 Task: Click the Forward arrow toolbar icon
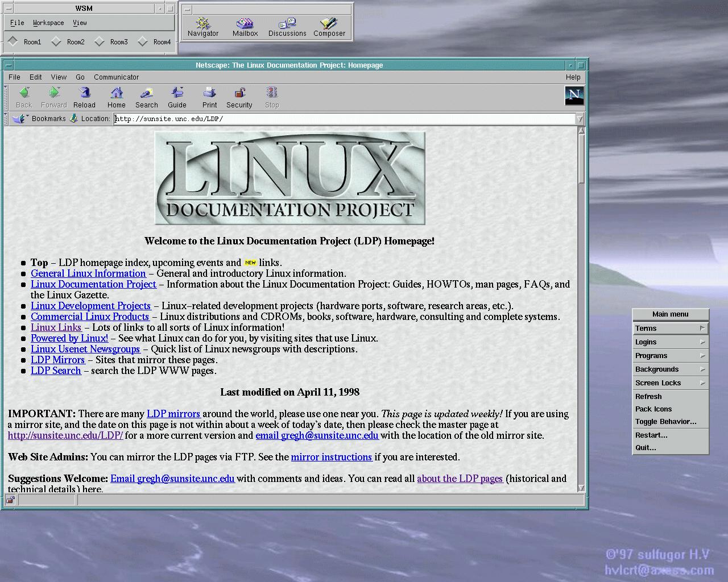click(x=54, y=93)
